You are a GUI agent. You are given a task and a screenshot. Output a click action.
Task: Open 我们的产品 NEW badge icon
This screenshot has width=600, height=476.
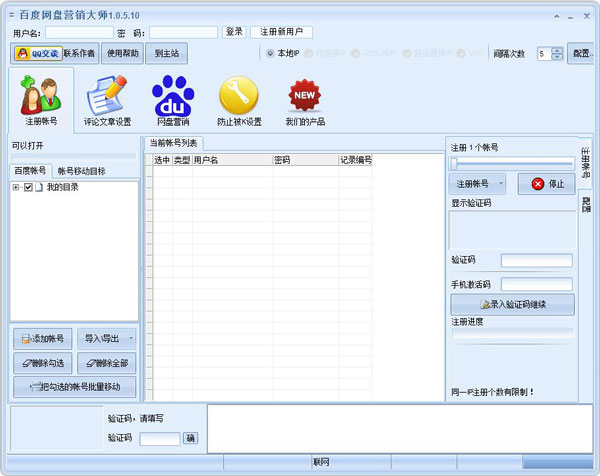coord(305,102)
